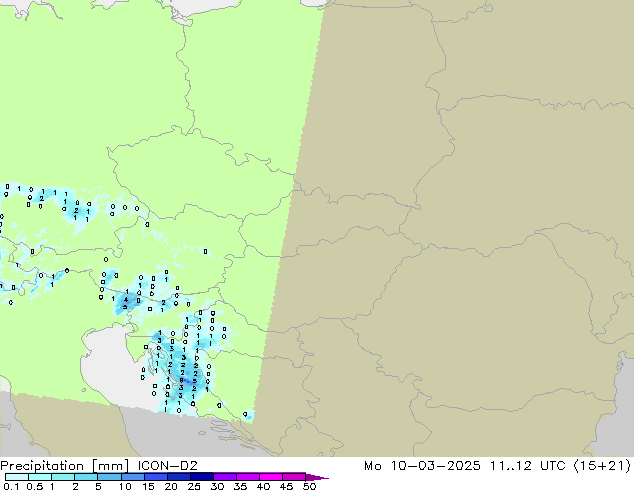
Task: Select the legend value label "0.5"
Action: [35, 486]
